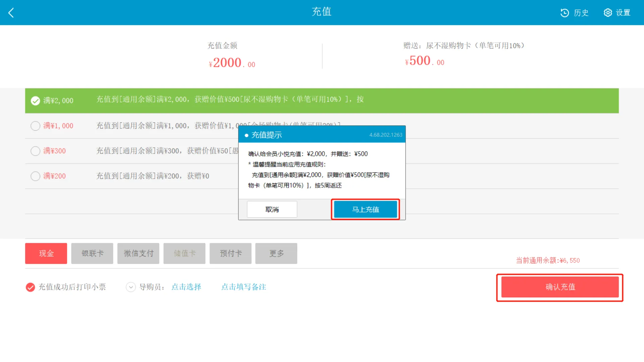Select 银联卡 payment option
Image resolution: width=644 pixels, height=362 pixels.
point(92,253)
